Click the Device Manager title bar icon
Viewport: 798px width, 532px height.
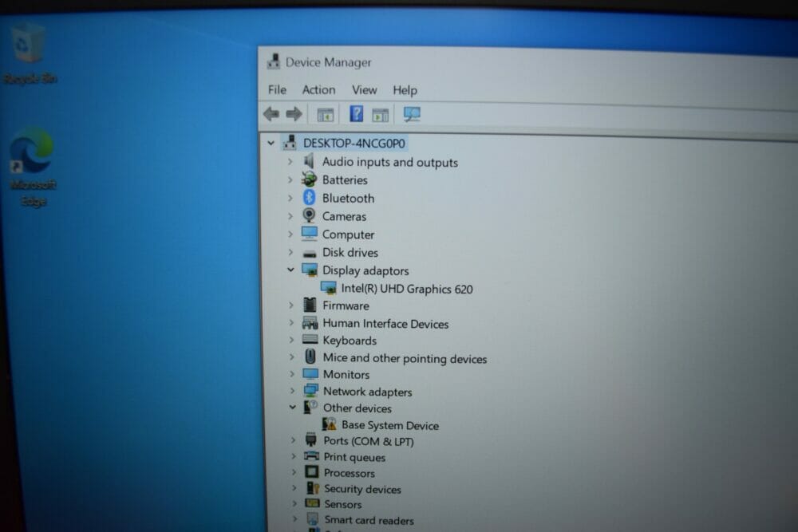[273, 61]
